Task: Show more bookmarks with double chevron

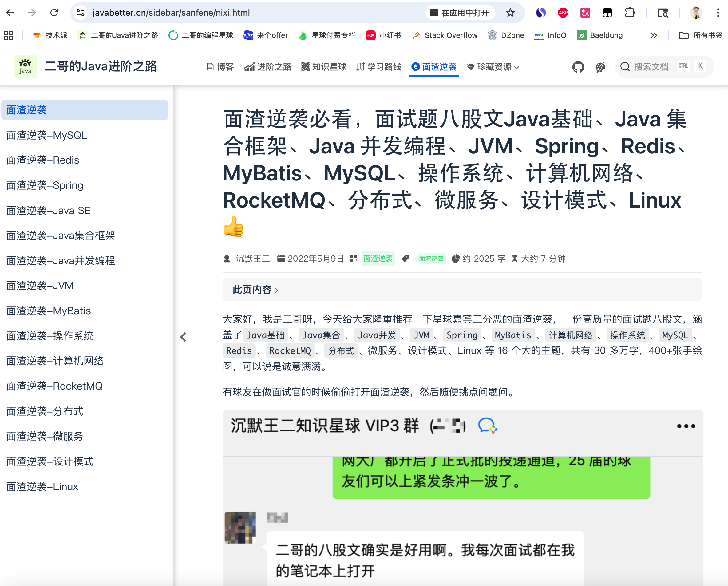Action: [654, 35]
